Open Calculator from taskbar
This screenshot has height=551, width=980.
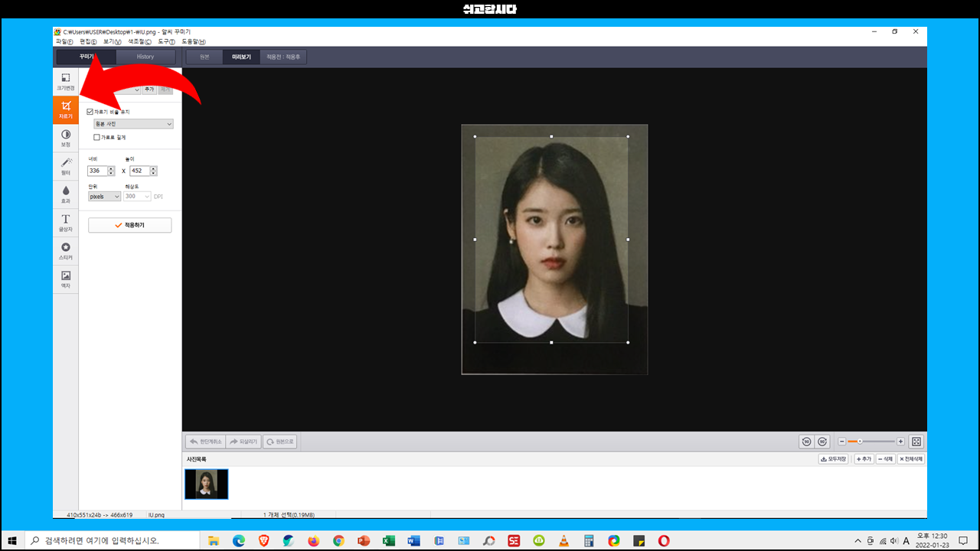[589, 540]
